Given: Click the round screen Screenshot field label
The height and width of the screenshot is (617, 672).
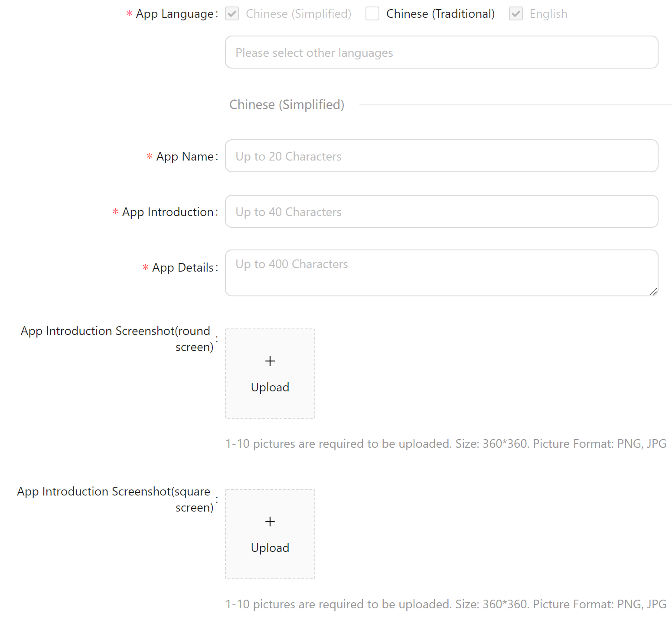Looking at the screenshot, I should (x=116, y=338).
